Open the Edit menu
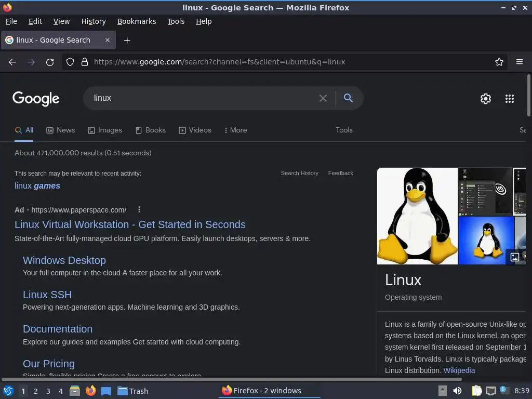This screenshot has height=399, width=532. pyautogui.click(x=35, y=21)
